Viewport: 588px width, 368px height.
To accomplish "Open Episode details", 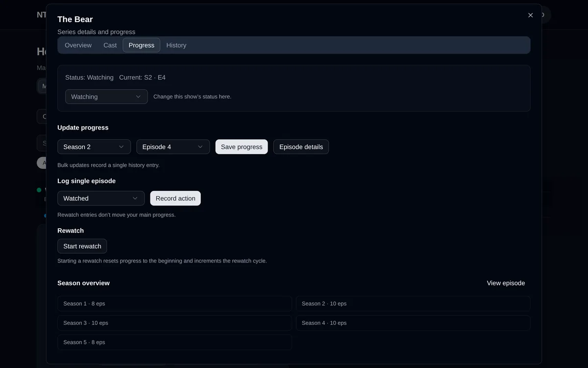I will (x=301, y=147).
